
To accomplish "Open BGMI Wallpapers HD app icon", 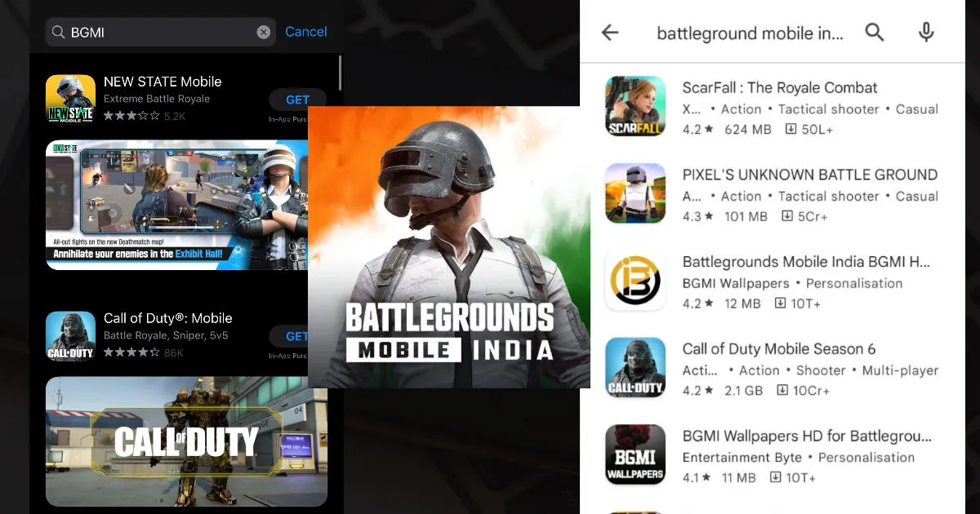I will coord(635,454).
